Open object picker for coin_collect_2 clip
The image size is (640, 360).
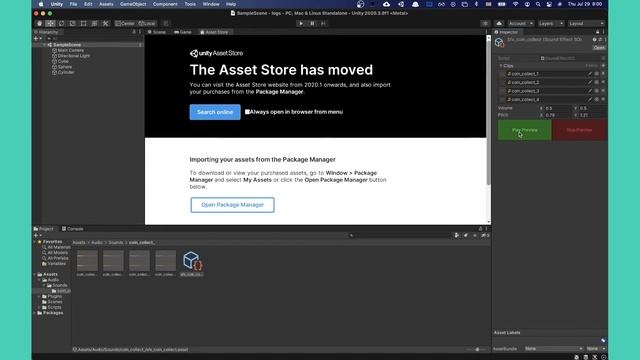pos(597,82)
